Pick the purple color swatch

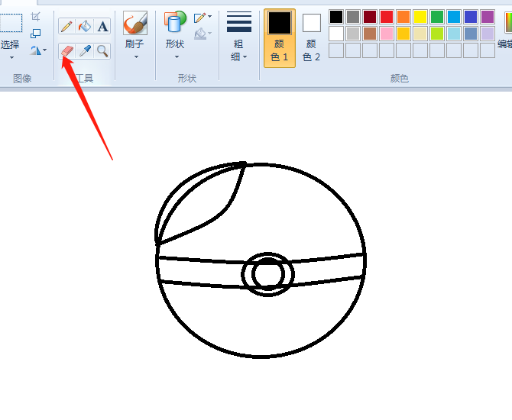coord(488,17)
